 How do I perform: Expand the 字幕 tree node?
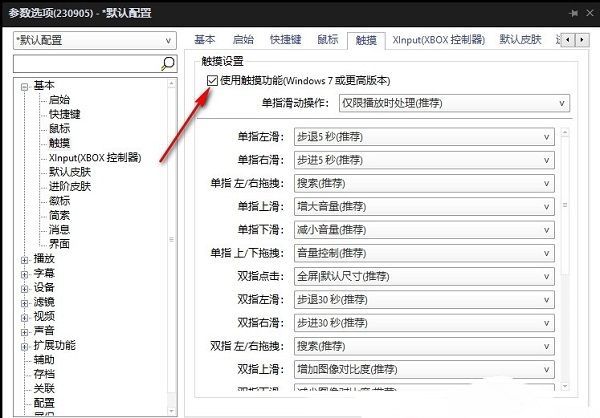[25, 274]
